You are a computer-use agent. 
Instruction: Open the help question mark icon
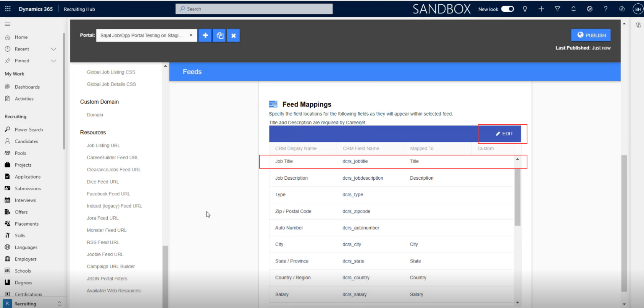click(x=605, y=9)
